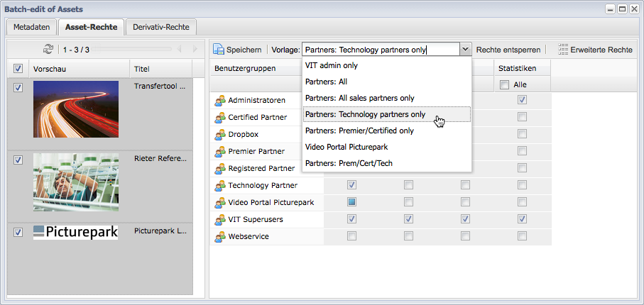Click the 'Webservice' group name

click(249, 236)
